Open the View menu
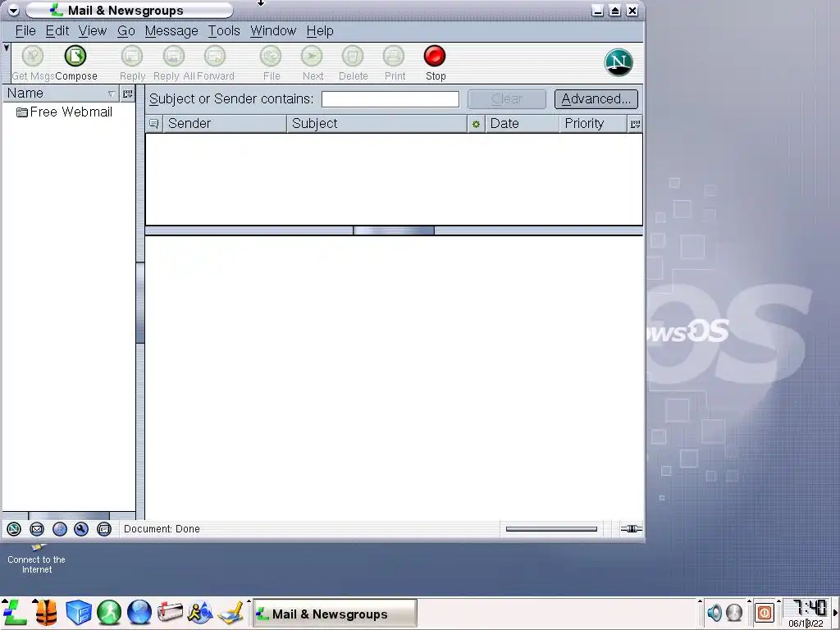The width and height of the screenshot is (840, 630). (92, 31)
